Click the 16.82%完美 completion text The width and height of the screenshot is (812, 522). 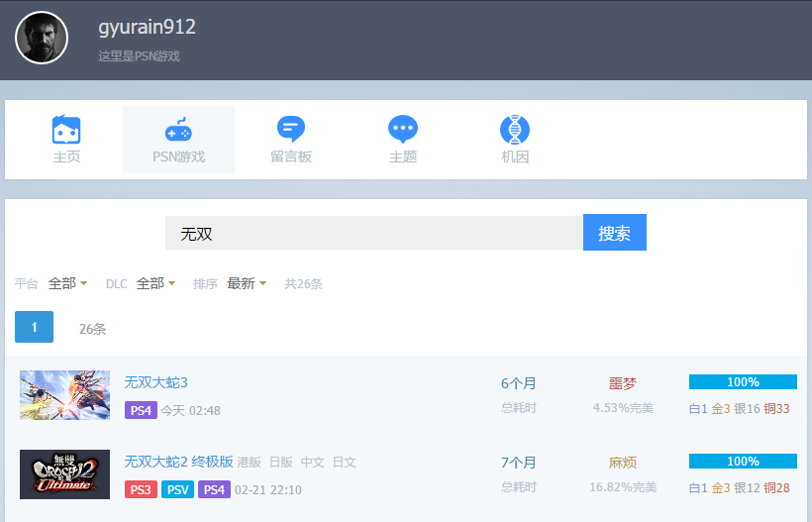tap(623, 487)
